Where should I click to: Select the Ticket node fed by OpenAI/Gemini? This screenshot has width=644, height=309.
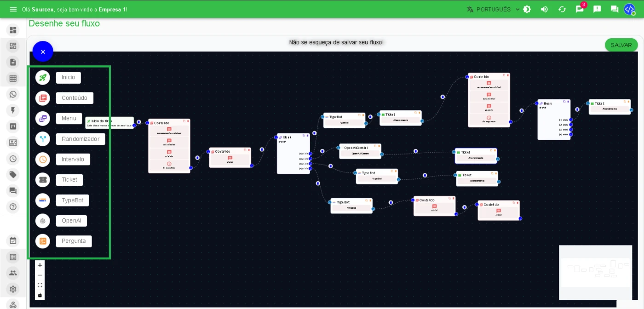476,155
